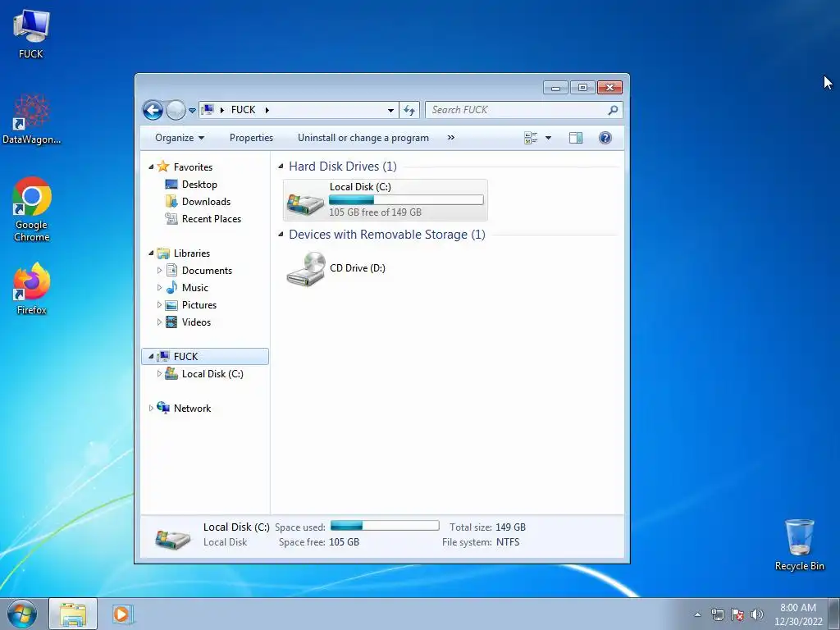This screenshot has height=630, width=840.
Task: Click the network tray icon
Action: click(717, 614)
